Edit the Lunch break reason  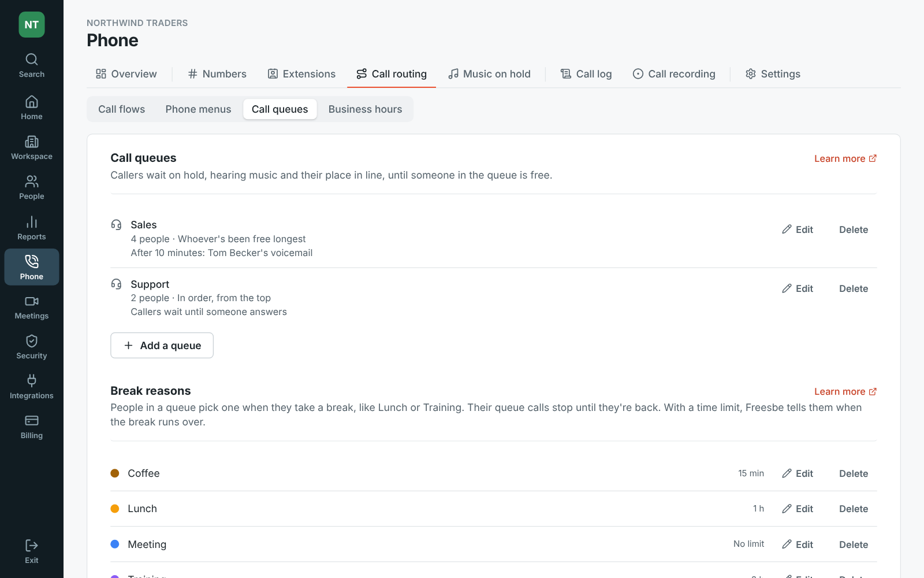798,509
